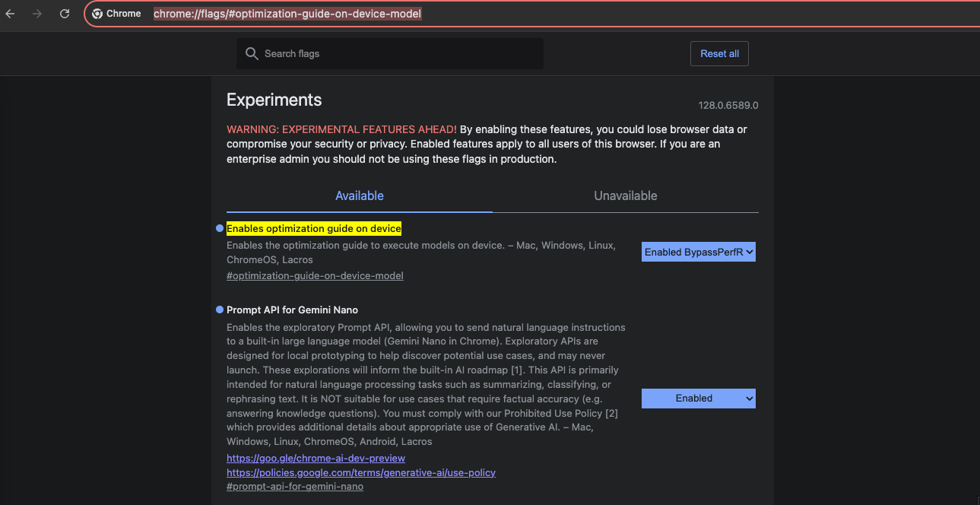Open the Enabled BypassPerfR dropdown
Viewport: 980px width, 505px height.
(x=698, y=252)
